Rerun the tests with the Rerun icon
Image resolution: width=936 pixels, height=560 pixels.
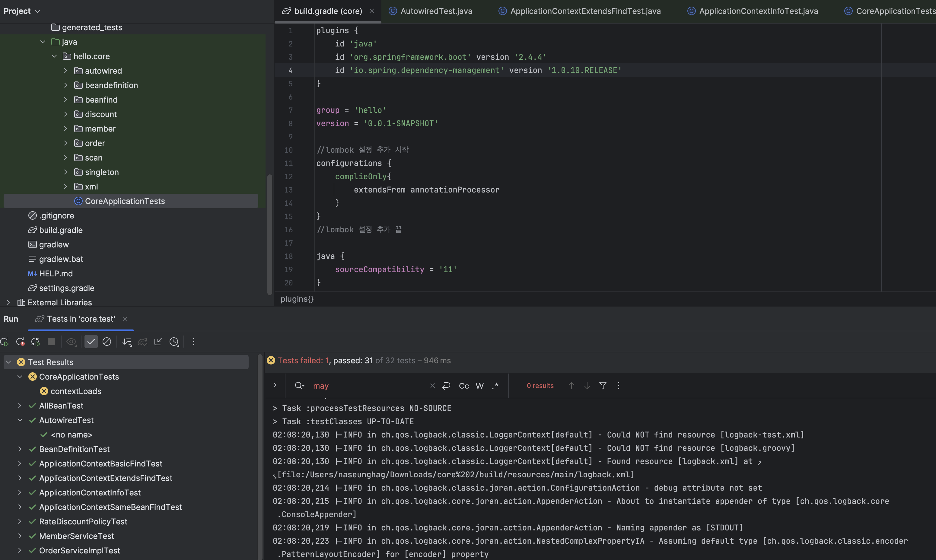point(5,342)
